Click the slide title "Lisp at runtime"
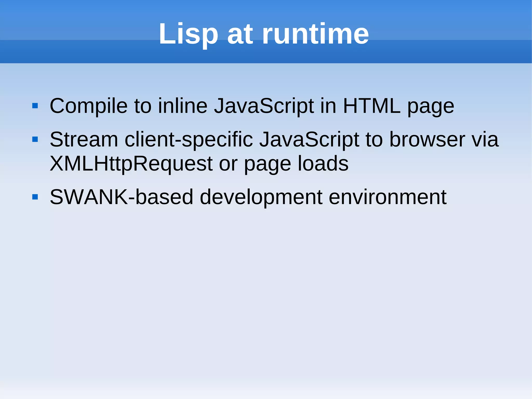 pyautogui.click(x=263, y=34)
